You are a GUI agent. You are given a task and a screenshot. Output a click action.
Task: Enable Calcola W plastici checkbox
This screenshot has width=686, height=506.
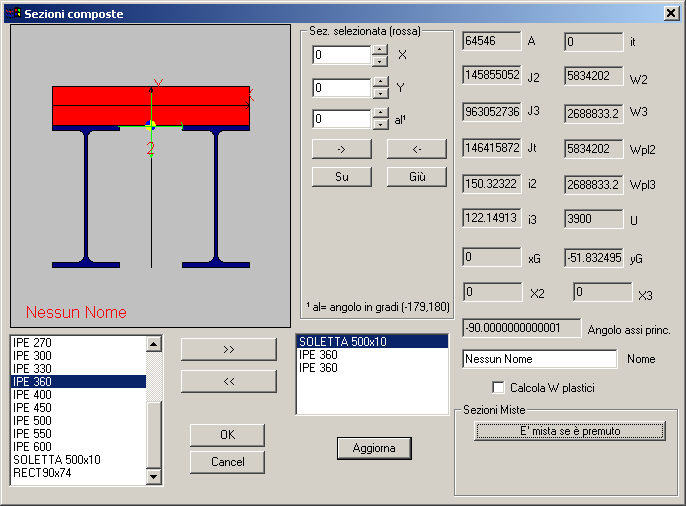pos(499,387)
